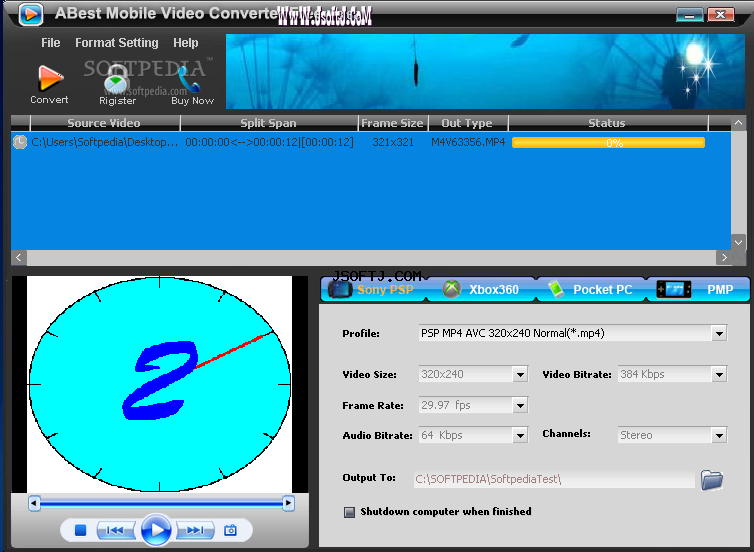Open the Frame Rate dropdown
Screen dimensions: 754x552
[520, 405]
